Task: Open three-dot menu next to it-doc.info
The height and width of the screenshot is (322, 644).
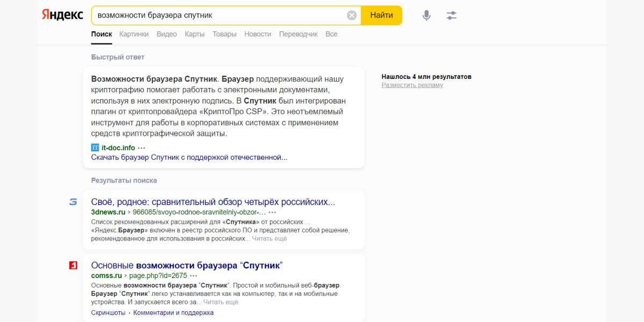Action: click(142, 148)
